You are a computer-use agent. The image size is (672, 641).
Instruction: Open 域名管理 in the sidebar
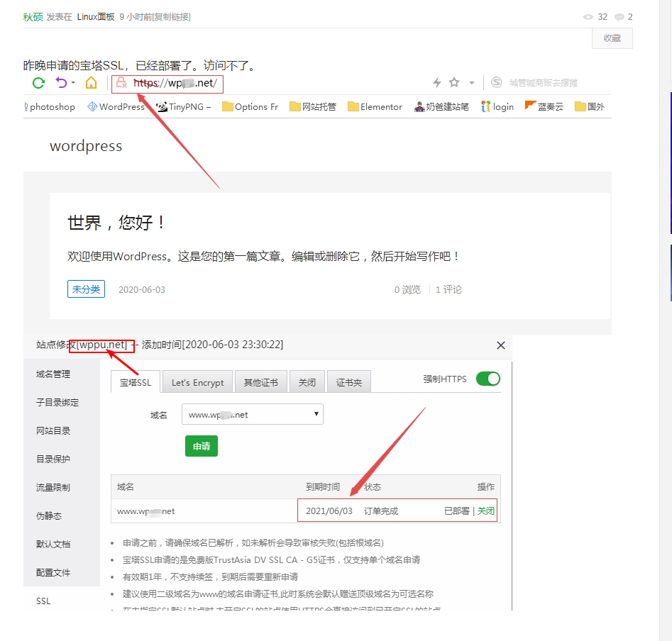point(53,374)
